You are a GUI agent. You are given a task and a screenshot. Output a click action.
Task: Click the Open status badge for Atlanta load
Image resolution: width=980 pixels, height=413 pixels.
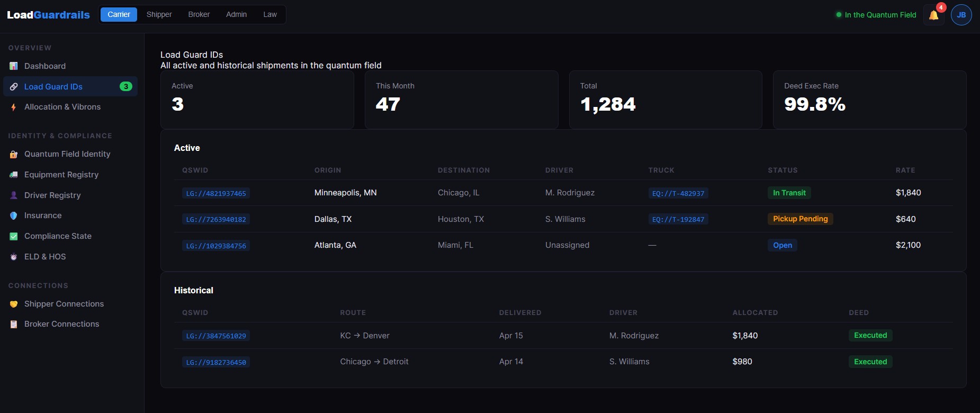tap(782, 245)
